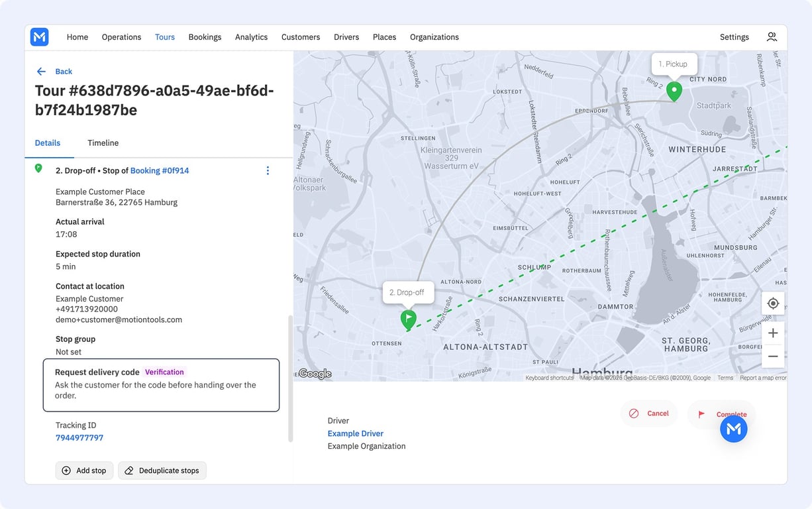Click the Back link

[64, 72]
